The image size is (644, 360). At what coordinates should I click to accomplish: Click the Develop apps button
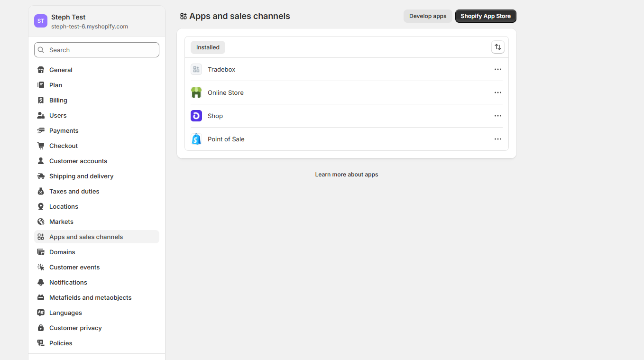click(x=427, y=16)
